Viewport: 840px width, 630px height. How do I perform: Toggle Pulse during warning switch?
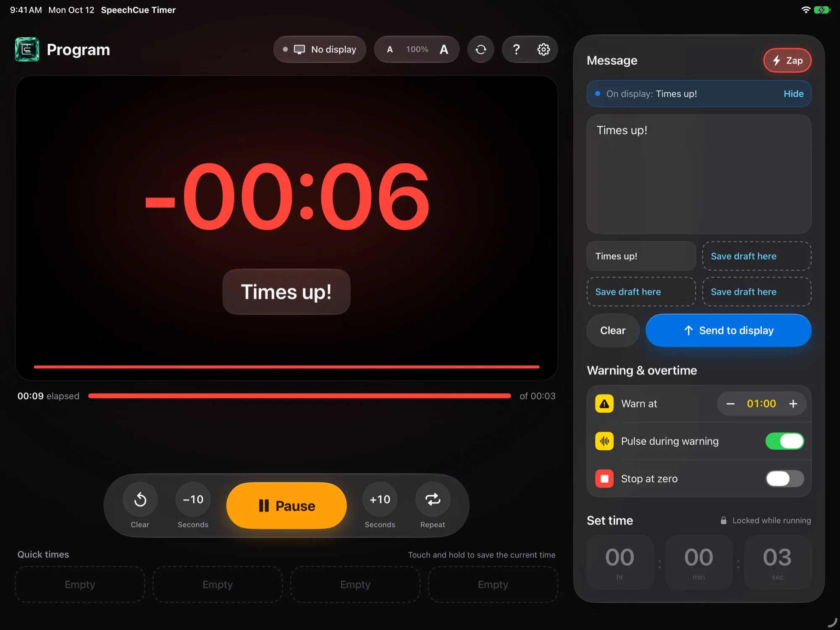tap(785, 441)
